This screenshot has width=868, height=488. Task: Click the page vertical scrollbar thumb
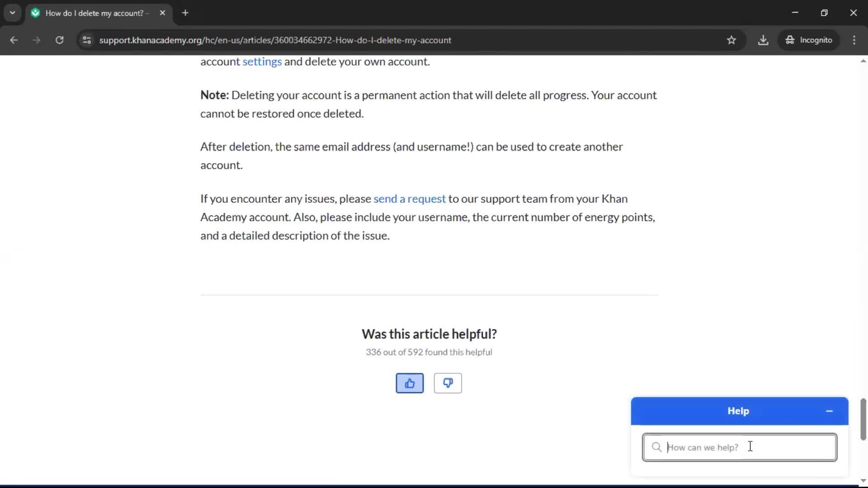(863, 419)
